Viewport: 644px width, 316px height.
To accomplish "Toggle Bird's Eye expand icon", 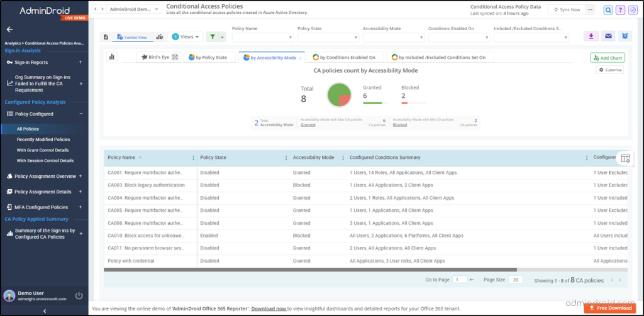I will [x=175, y=57].
